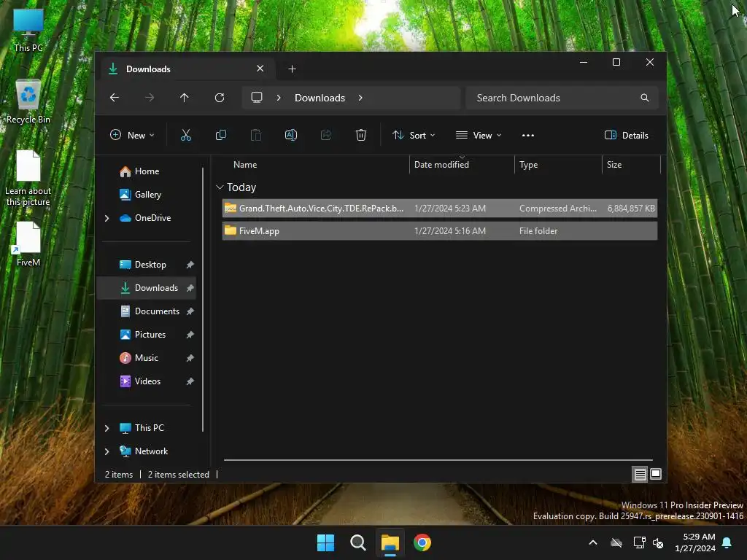This screenshot has height=560, width=747.
Task: Click the Cut scissors icon
Action: pyautogui.click(x=186, y=135)
